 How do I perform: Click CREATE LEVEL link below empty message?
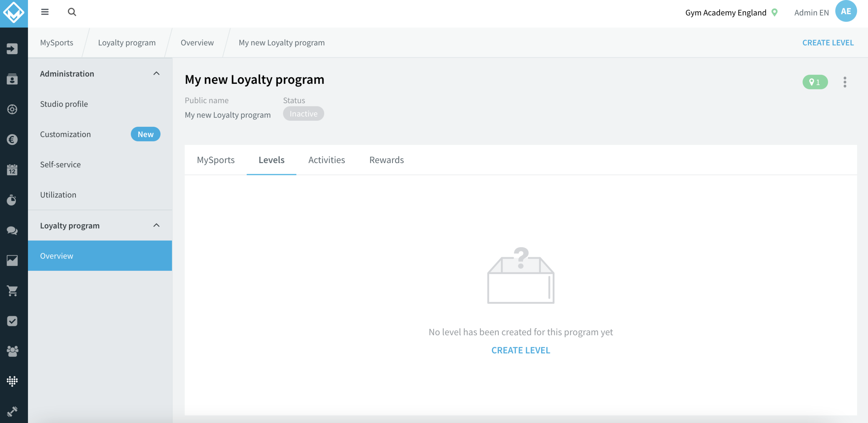(x=521, y=350)
